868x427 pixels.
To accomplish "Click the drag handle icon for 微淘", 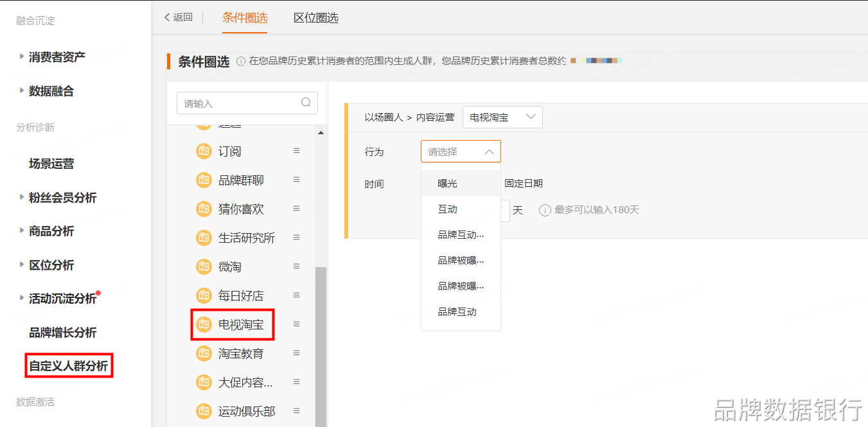I will coord(297,266).
